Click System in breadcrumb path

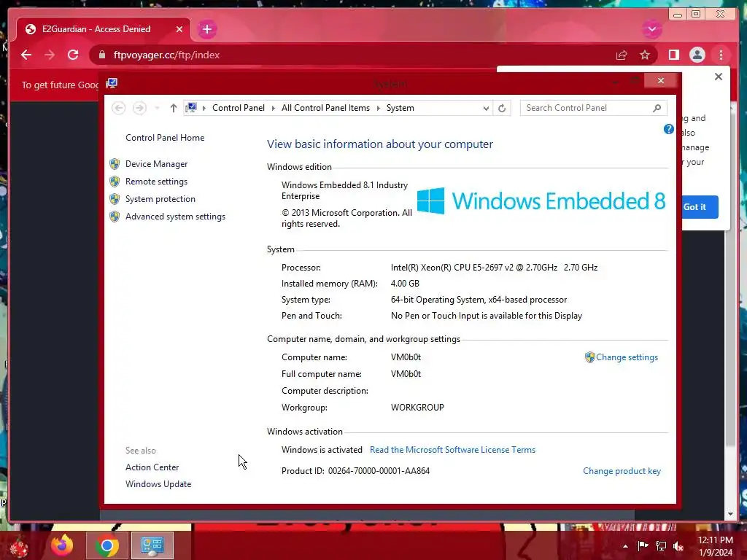[400, 108]
